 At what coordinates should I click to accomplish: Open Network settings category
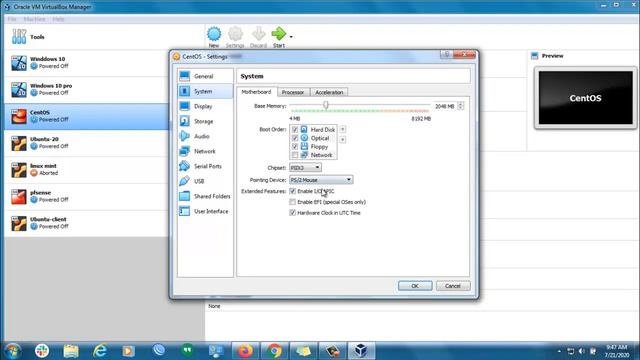coord(205,151)
